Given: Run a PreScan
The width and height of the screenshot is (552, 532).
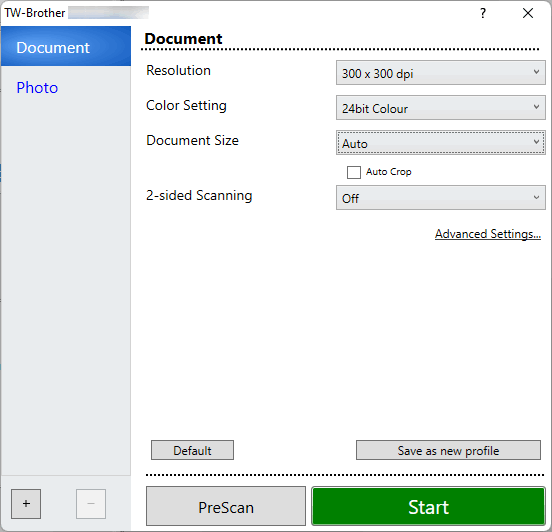Looking at the screenshot, I should 226,506.
